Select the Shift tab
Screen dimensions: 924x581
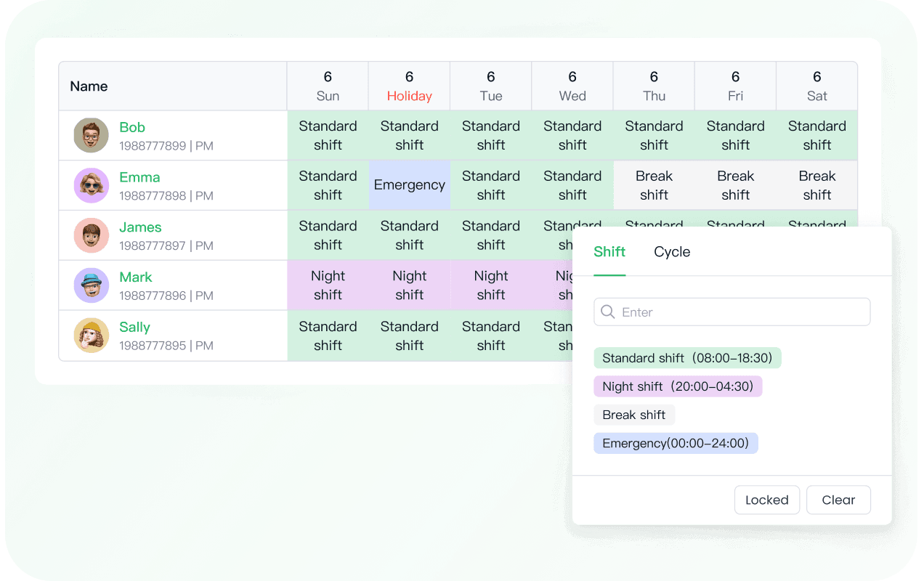[609, 252]
